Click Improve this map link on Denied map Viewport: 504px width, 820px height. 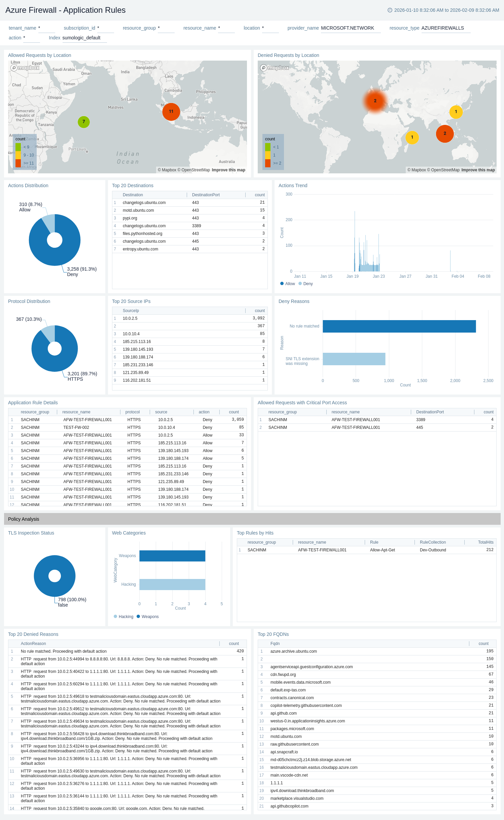478,170
